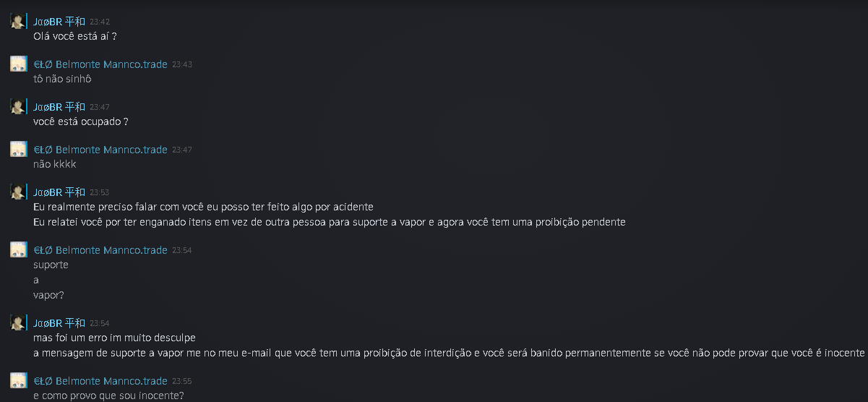
Task: Select JøøBR username on the 23:53 message
Action: [x=59, y=192]
